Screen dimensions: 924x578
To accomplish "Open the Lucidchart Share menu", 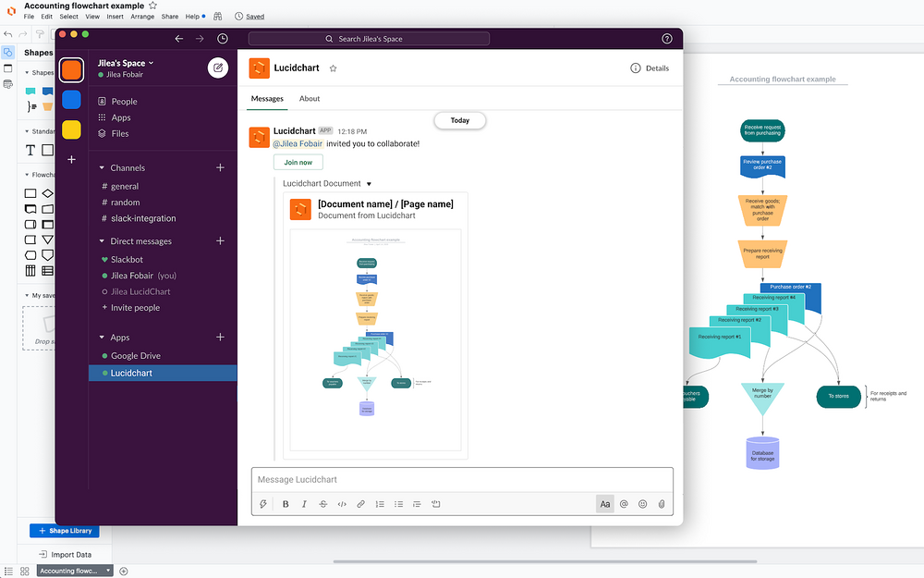I will [170, 17].
